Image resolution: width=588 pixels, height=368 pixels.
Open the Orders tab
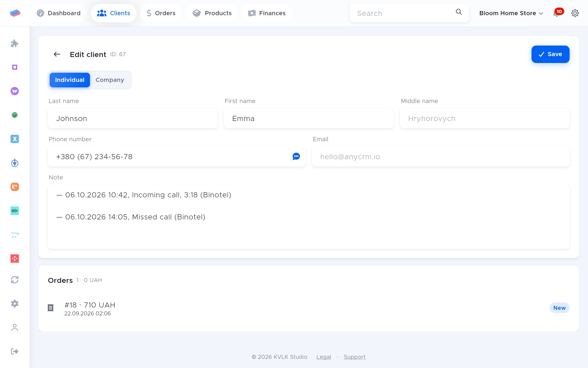161,13
